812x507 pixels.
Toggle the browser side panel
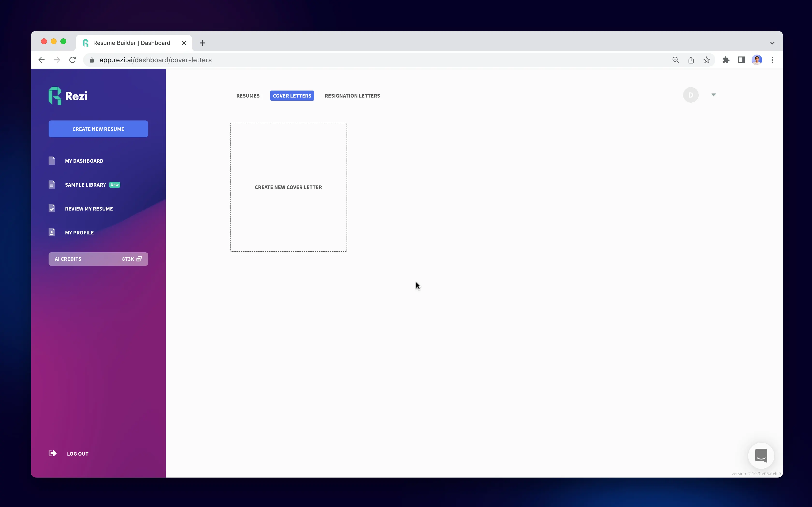pyautogui.click(x=741, y=60)
